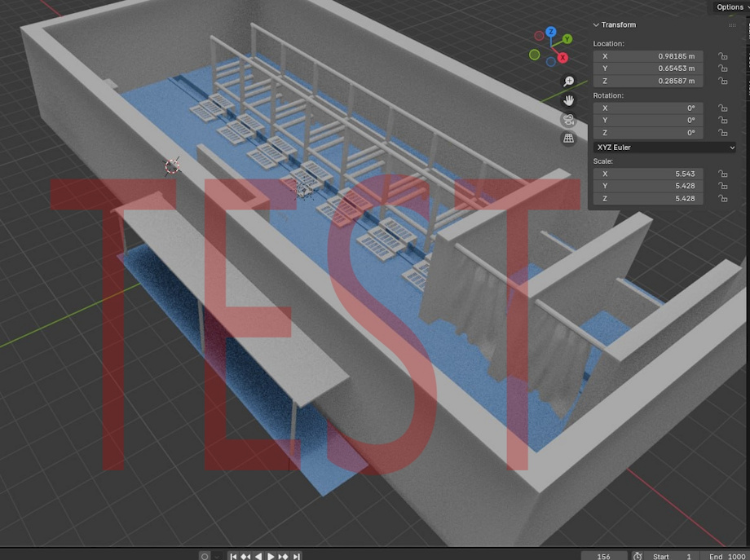Jump to the next keyframe
Screen dimensions: 750x560
[284, 556]
